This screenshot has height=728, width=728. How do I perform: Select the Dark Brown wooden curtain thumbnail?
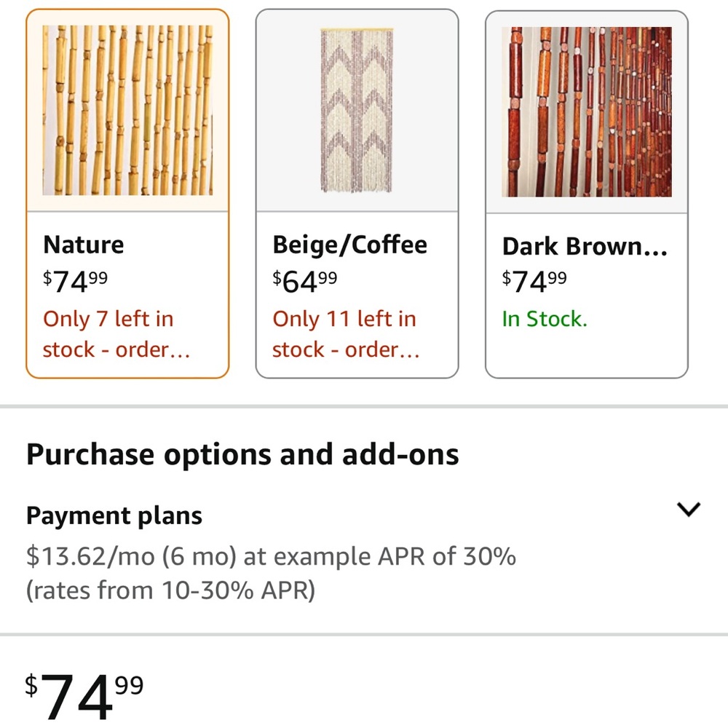586,111
